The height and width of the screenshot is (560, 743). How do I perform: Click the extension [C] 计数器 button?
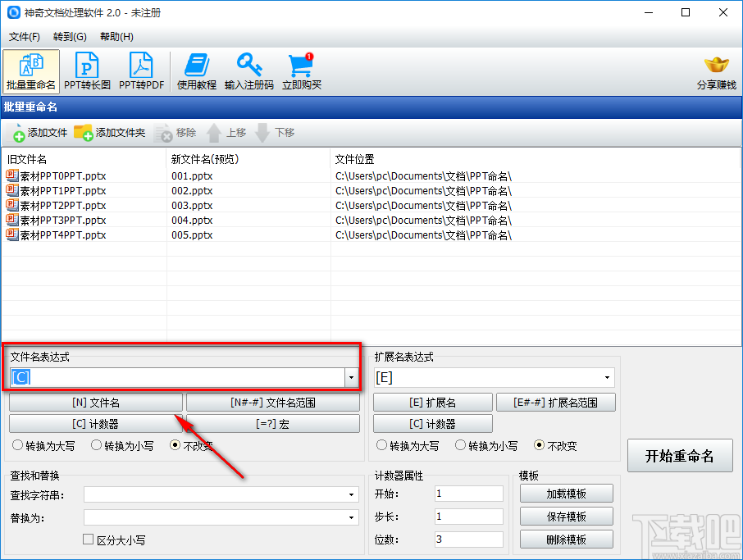click(x=433, y=424)
